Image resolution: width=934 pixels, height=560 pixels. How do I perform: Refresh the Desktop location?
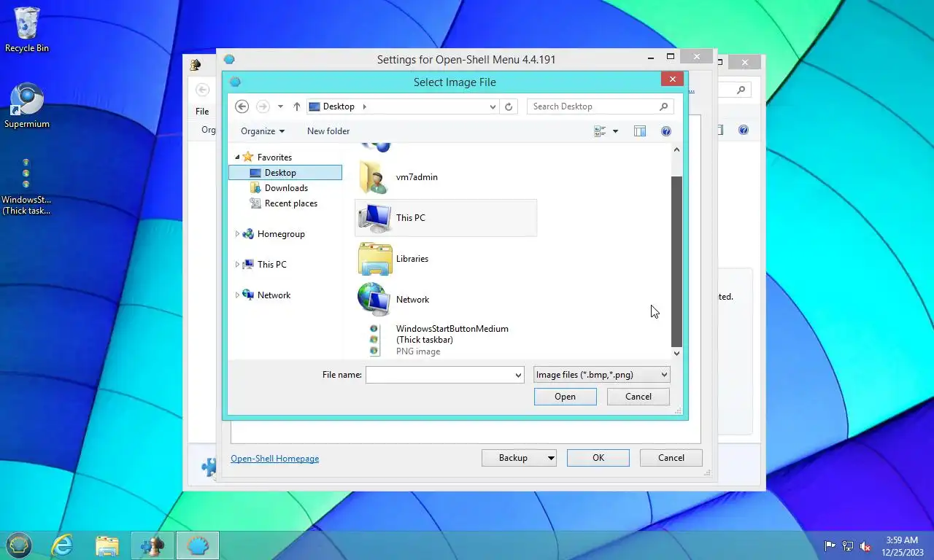509,106
